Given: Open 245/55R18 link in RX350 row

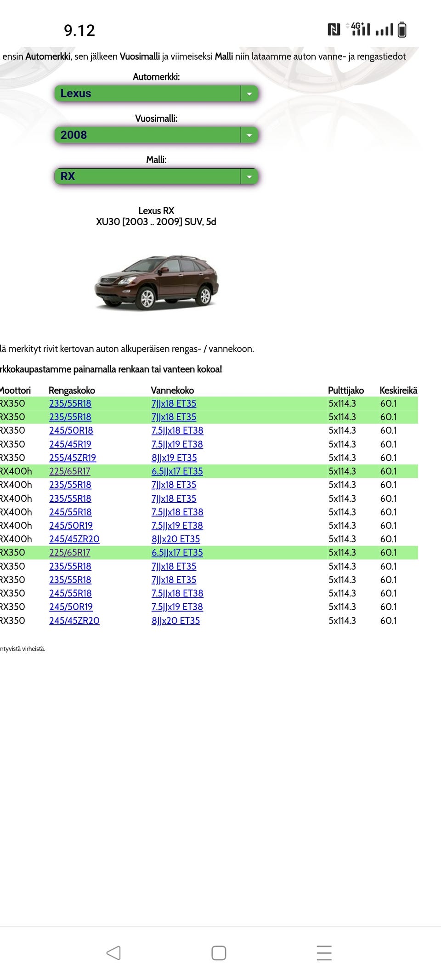Looking at the screenshot, I should 70,593.
